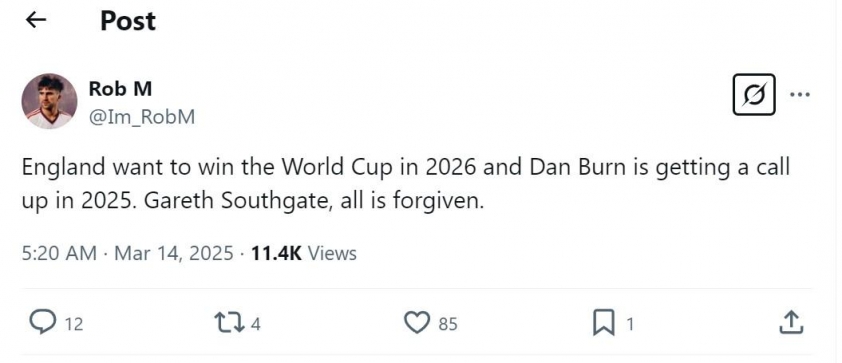Screen dimensions: 842x363
Task: Open the Grok explain icon
Action: (754, 95)
